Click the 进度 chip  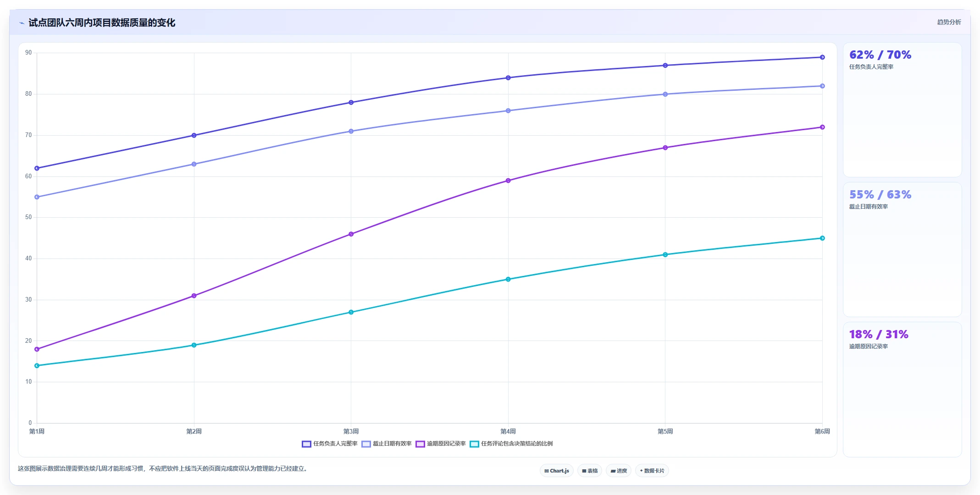(619, 471)
